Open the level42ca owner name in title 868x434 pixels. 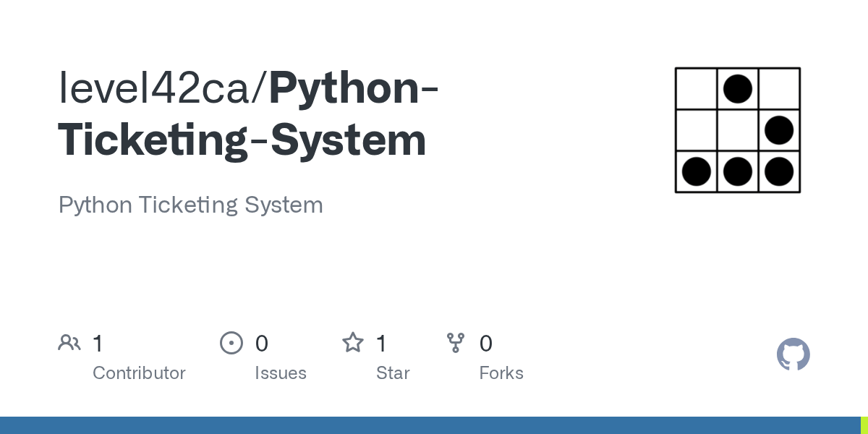[x=161, y=88]
